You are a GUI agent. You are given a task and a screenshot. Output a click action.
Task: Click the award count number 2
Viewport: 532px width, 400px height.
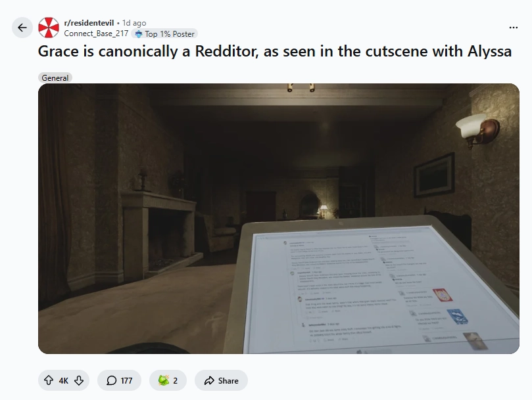pos(175,381)
